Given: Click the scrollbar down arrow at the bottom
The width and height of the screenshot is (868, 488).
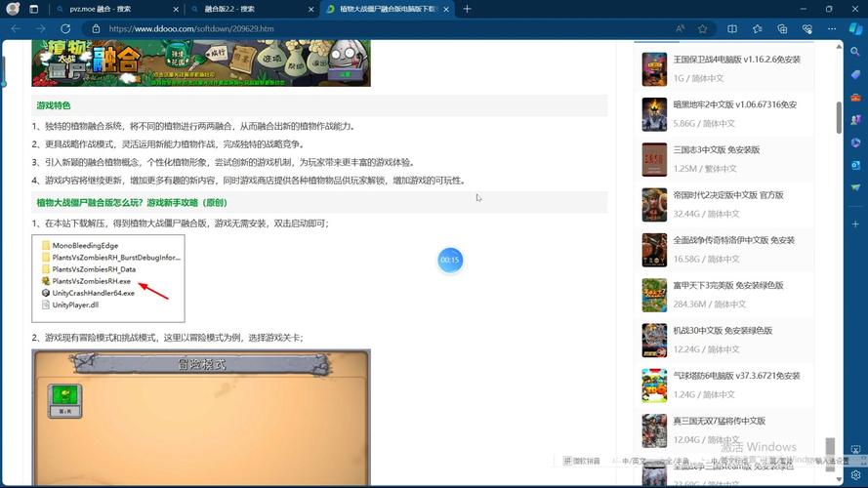Looking at the screenshot, I should [x=839, y=479].
